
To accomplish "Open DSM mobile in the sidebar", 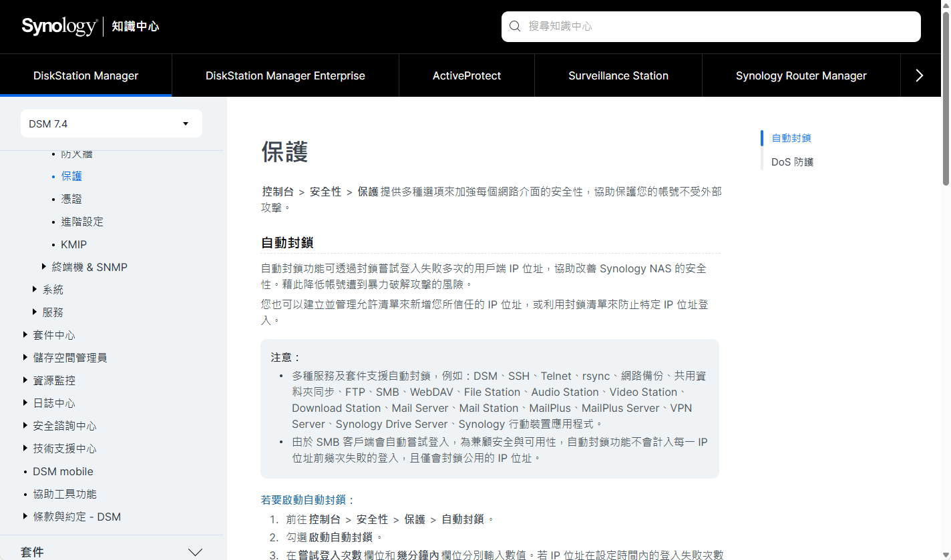I will [63, 471].
